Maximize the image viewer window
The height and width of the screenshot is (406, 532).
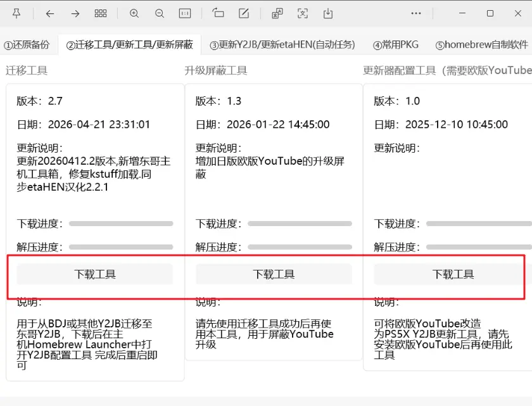[x=490, y=13]
